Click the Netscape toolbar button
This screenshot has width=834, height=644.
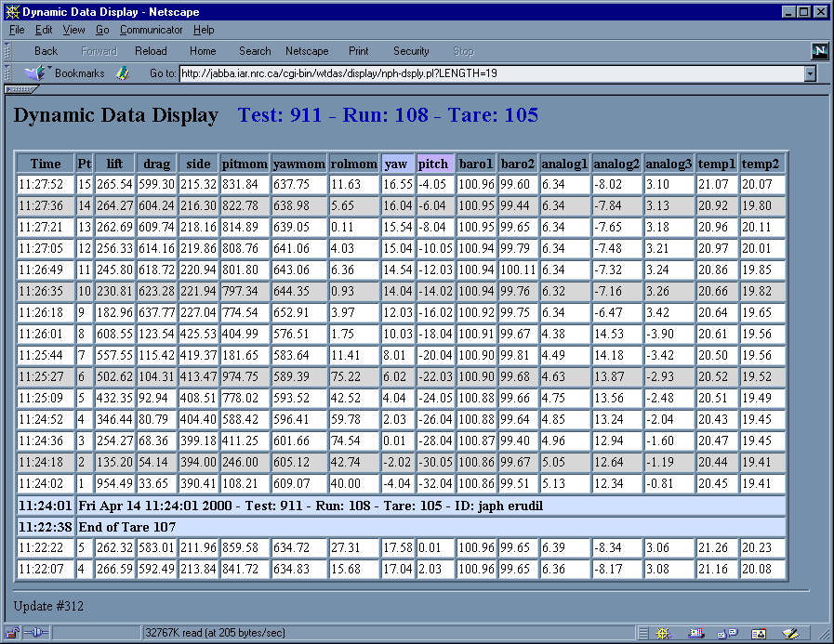(307, 51)
